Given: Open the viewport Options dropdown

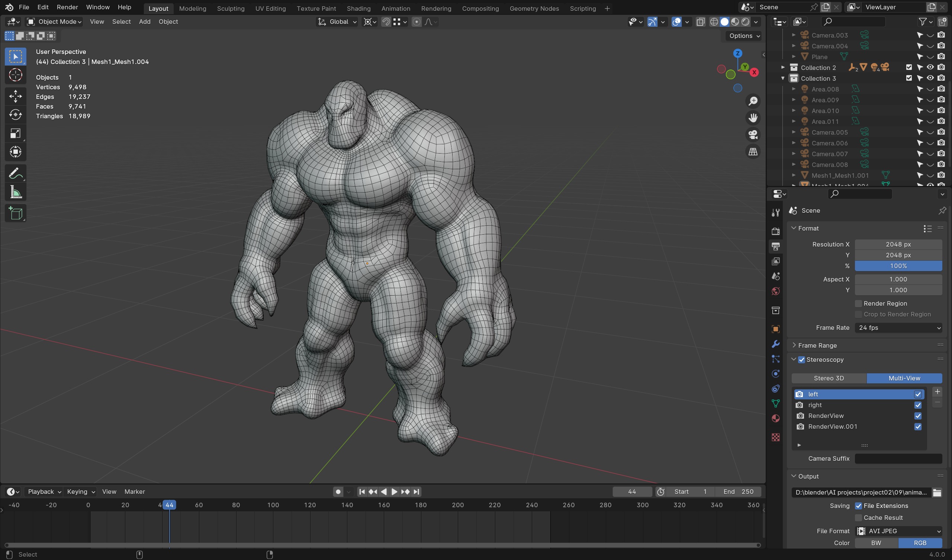Looking at the screenshot, I should click(x=743, y=36).
